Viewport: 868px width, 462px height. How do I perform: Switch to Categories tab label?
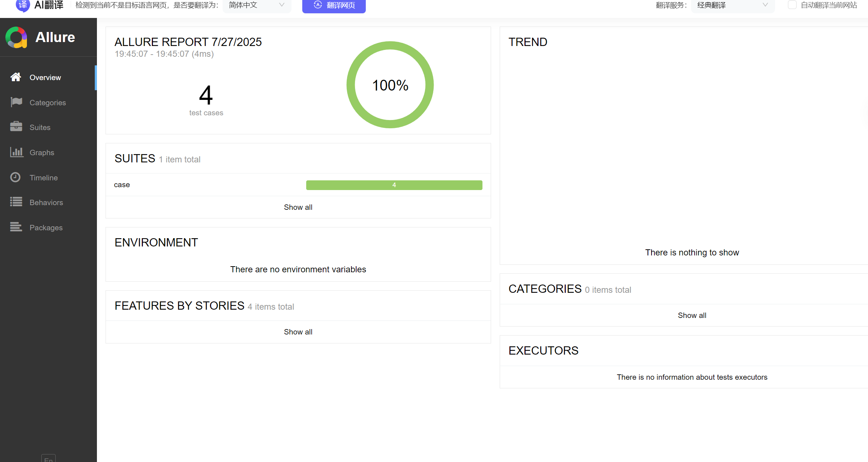pos(48,103)
